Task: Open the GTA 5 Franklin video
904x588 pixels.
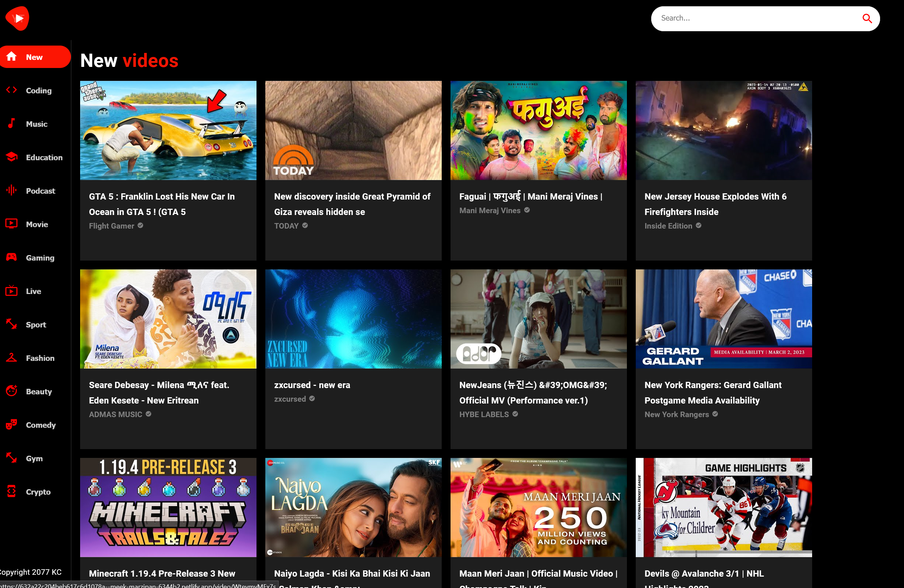Action: (168, 130)
